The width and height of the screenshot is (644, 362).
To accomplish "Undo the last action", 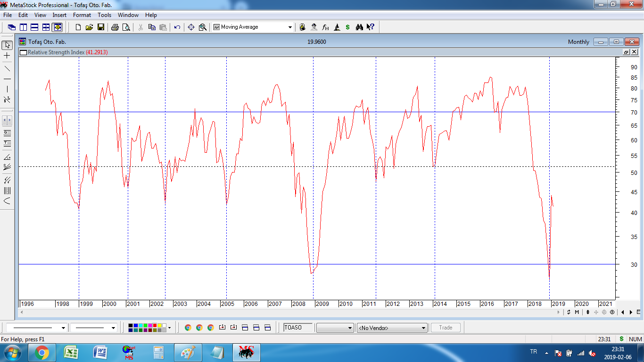I will pos(177,27).
